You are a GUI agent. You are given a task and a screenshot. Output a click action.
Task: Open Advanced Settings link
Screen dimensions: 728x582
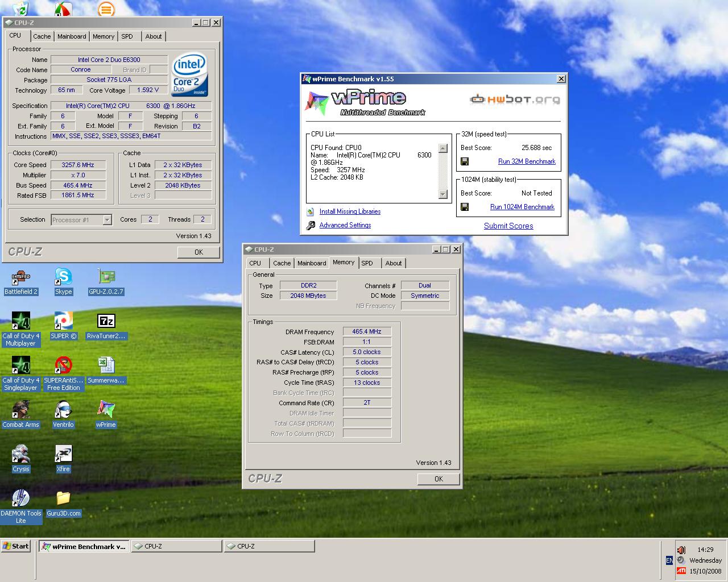(x=345, y=225)
